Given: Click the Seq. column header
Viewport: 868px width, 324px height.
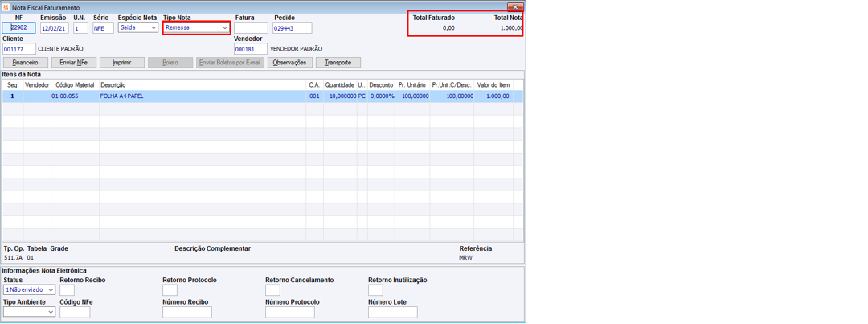Looking at the screenshot, I should coord(14,85).
